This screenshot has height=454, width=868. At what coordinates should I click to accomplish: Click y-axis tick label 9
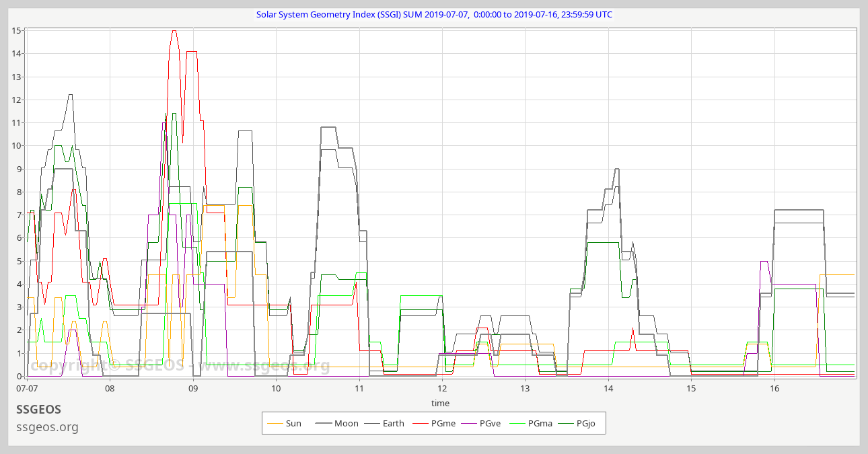click(19, 169)
